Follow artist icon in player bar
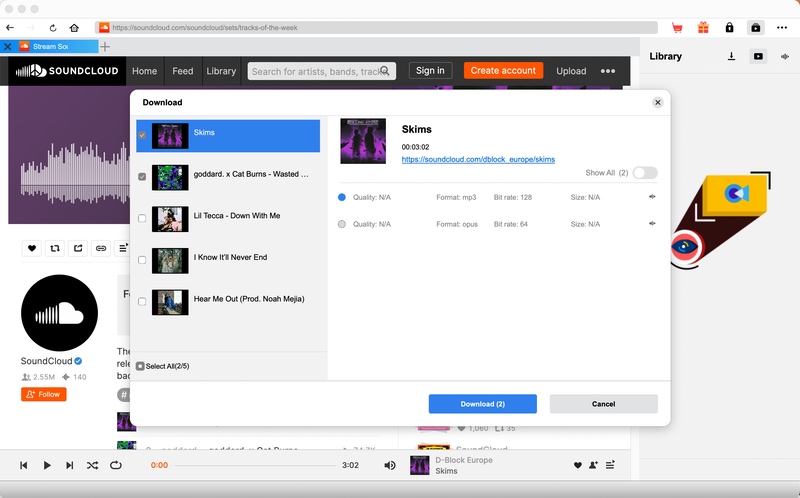The height and width of the screenshot is (498, 800). (x=593, y=465)
